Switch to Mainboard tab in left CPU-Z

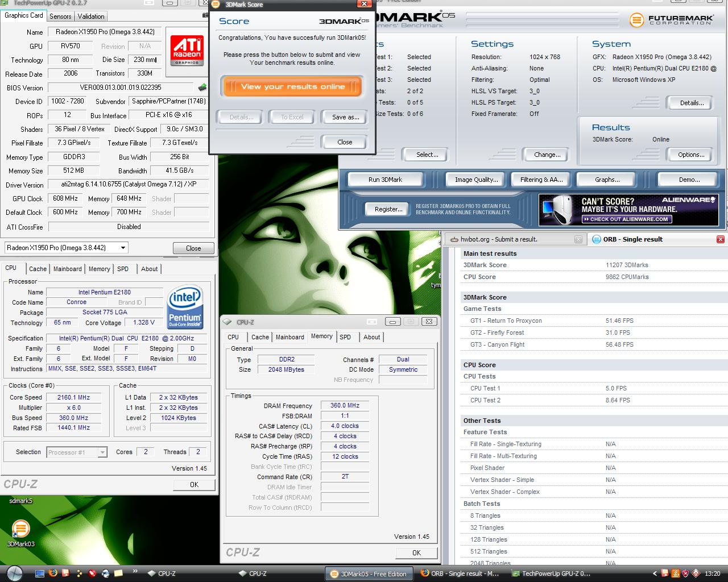tap(68, 269)
